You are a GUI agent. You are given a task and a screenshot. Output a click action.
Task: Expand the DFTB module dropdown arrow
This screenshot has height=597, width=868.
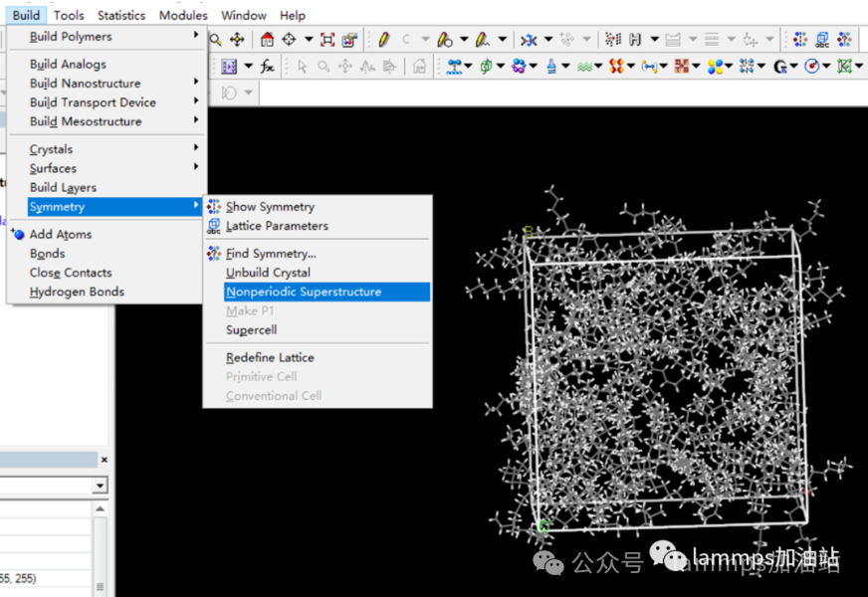coord(697,67)
